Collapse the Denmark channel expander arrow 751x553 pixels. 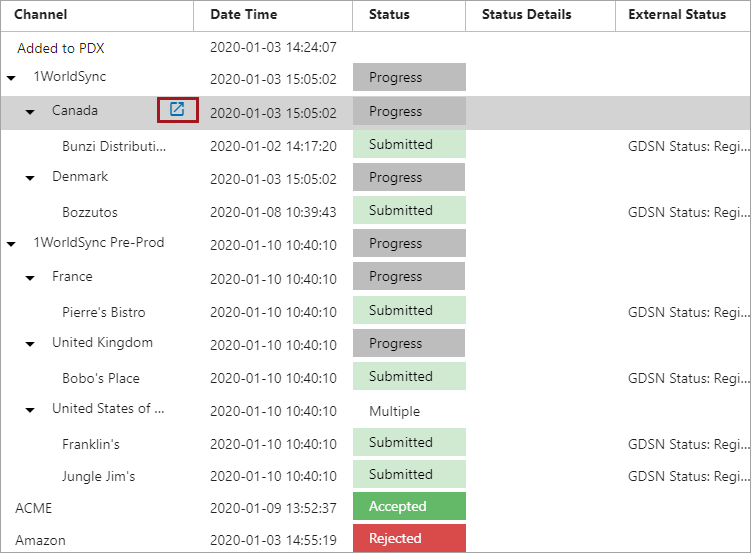point(30,178)
